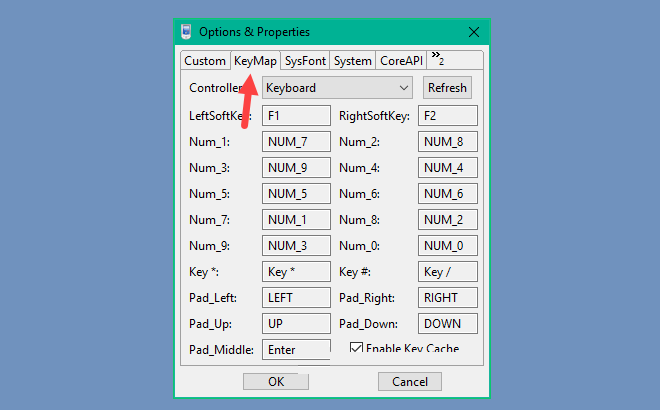
Task: Click the LeftSoftKey field showing F1
Action: click(x=296, y=115)
